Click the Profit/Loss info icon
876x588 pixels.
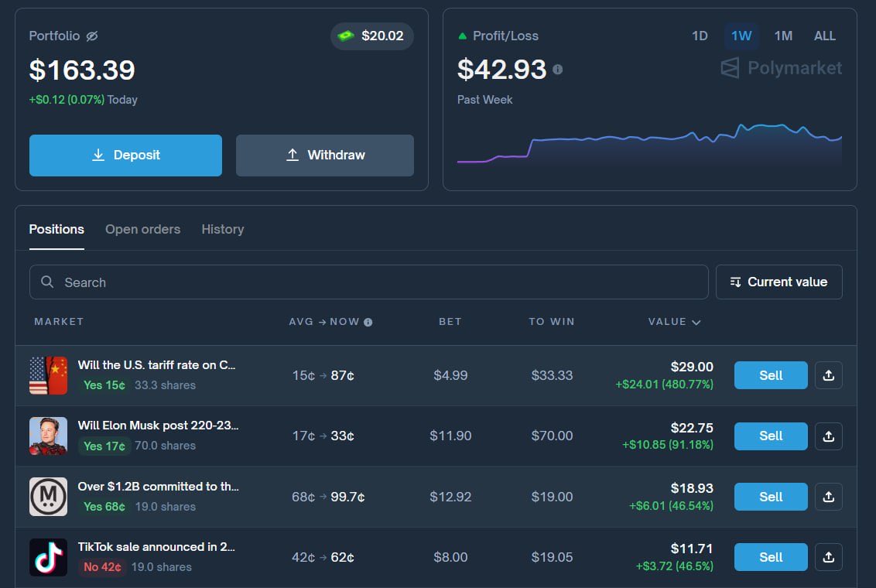pos(557,69)
